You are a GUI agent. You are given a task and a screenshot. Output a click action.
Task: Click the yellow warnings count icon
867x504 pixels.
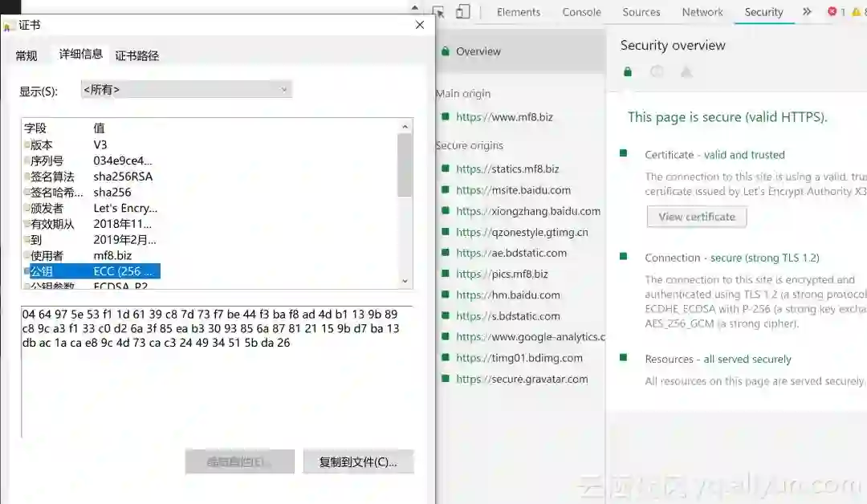(858, 11)
